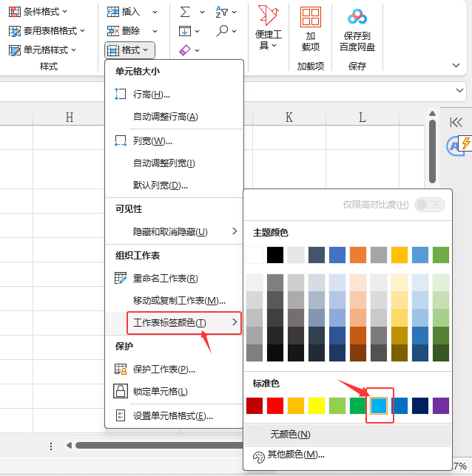
Task: Pick orange theme color swatch
Action: click(x=358, y=255)
